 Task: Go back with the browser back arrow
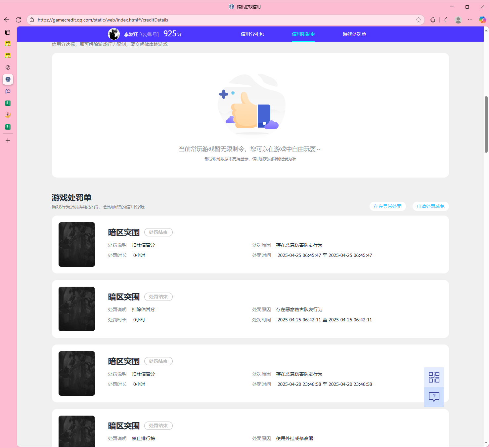click(7, 20)
